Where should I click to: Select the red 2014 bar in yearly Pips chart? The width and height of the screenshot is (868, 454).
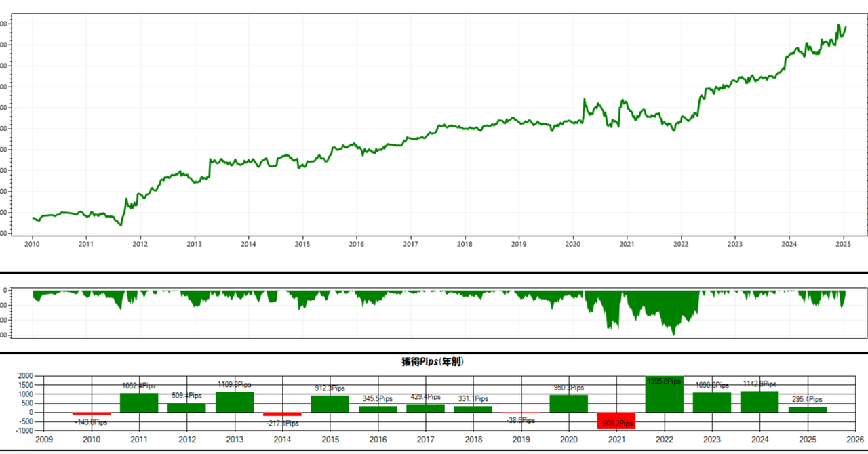[282, 414]
